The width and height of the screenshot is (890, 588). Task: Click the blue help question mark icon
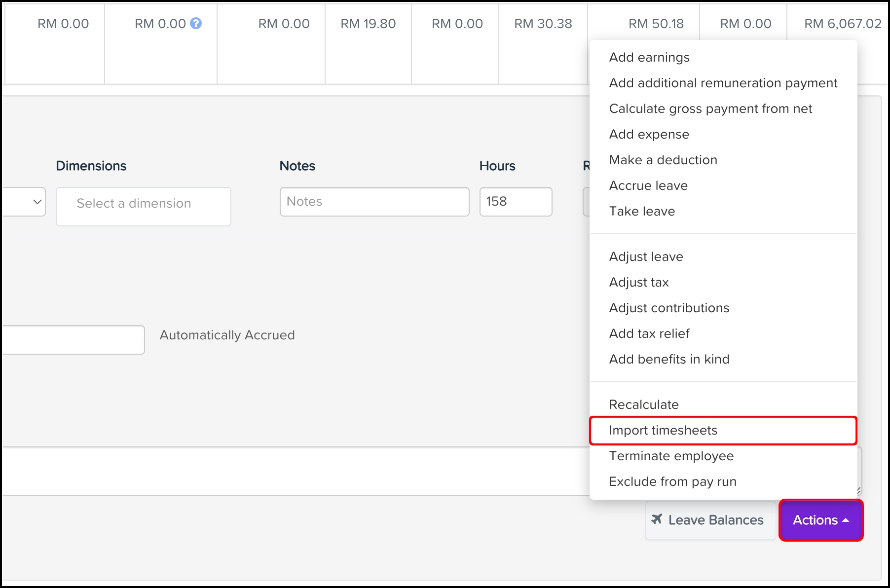[196, 23]
